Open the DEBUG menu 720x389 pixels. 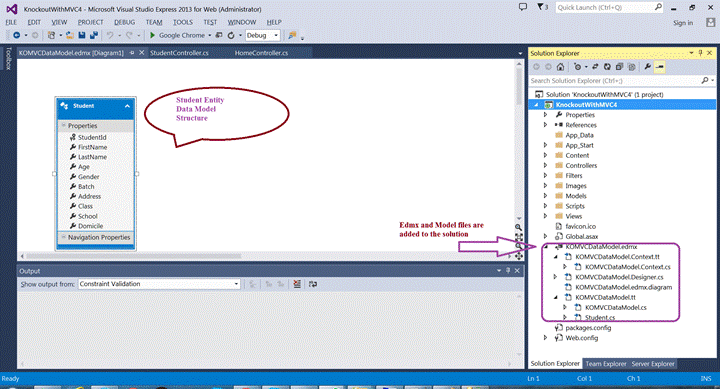coord(124,22)
